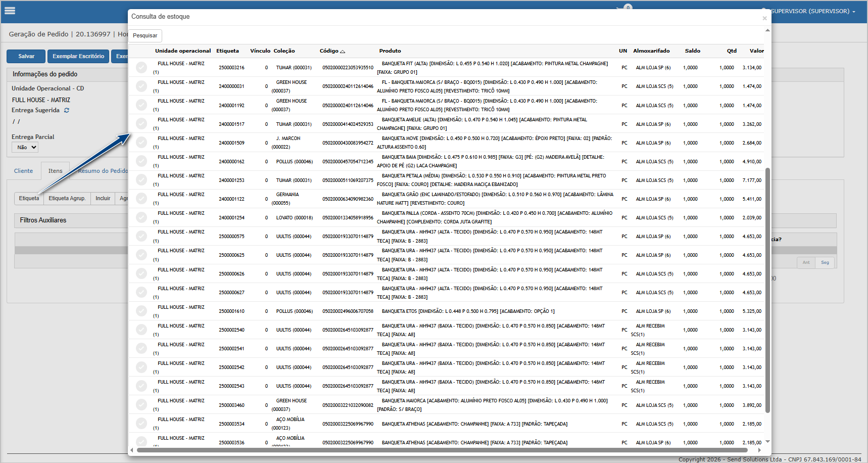Mark the row with etiqueta 2400001192
The height and width of the screenshot is (463, 868).
(141, 105)
